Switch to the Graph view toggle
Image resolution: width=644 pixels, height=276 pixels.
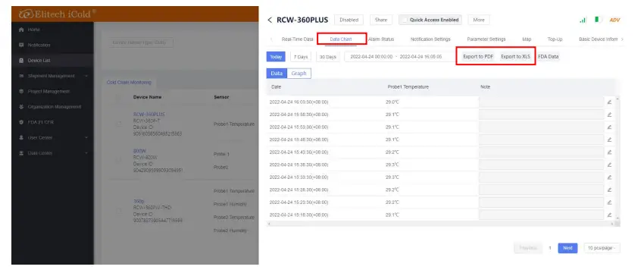[x=299, y=74]
